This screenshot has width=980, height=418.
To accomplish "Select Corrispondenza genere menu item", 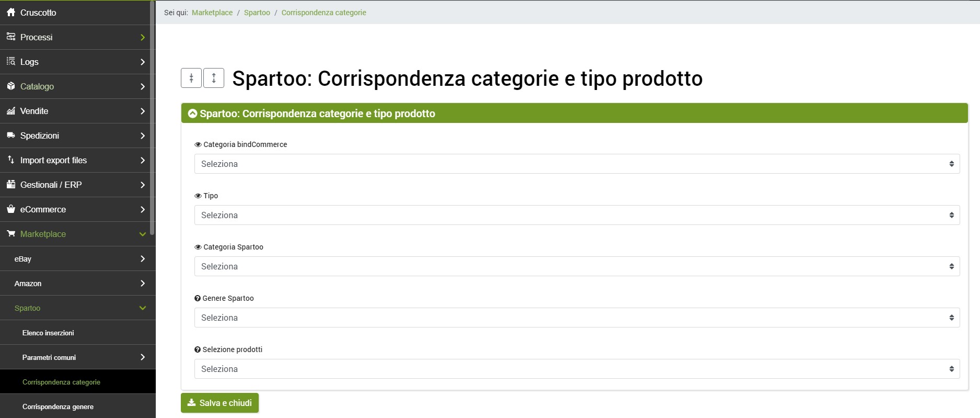I will [x=58, y=406].
